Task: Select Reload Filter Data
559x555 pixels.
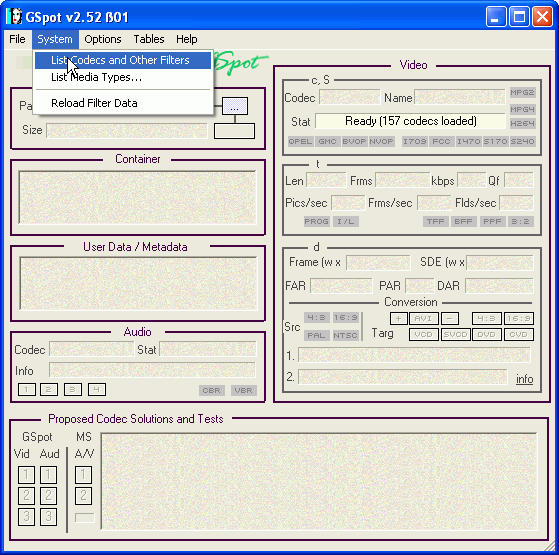Action: click(123, 103)
